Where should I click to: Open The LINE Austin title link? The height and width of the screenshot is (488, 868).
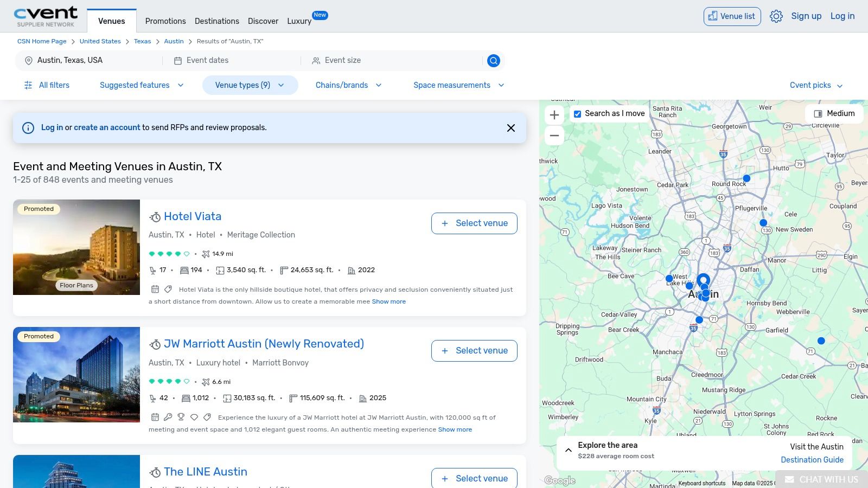tap(206, 472)
